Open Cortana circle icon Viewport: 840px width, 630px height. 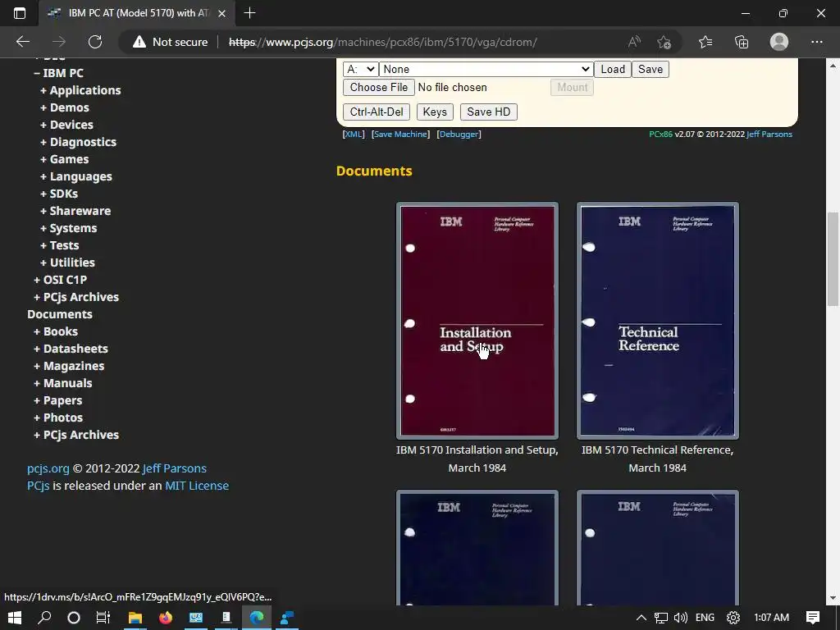(x=74, y=618)
